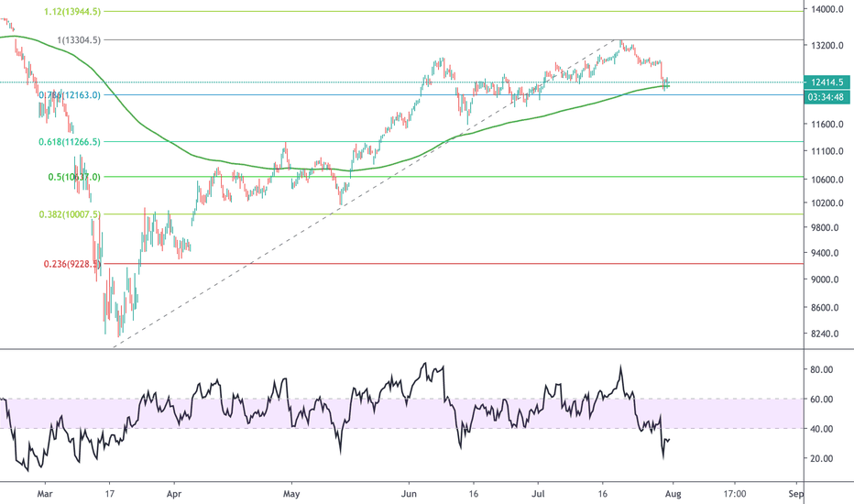Click the Apr date on time axis
The image size is (854, 504).
[x=174, y=494]
